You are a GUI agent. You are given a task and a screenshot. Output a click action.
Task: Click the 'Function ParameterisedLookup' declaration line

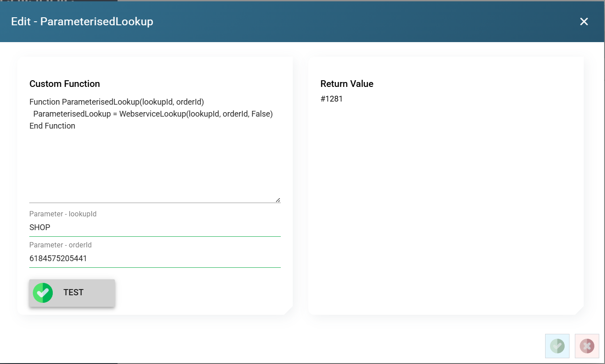click(117, 102)
